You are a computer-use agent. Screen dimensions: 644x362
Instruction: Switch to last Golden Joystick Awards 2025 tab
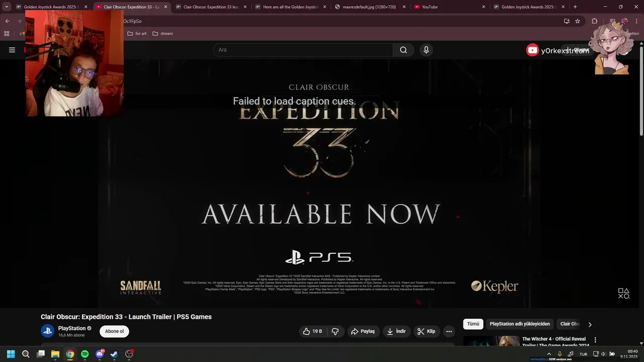click(530, 7)
